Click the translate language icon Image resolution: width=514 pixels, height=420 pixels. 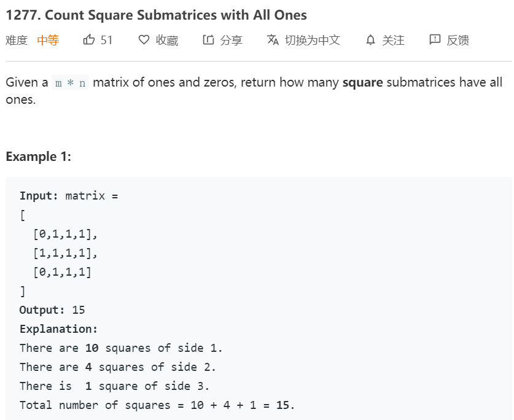tap(273, 40)
